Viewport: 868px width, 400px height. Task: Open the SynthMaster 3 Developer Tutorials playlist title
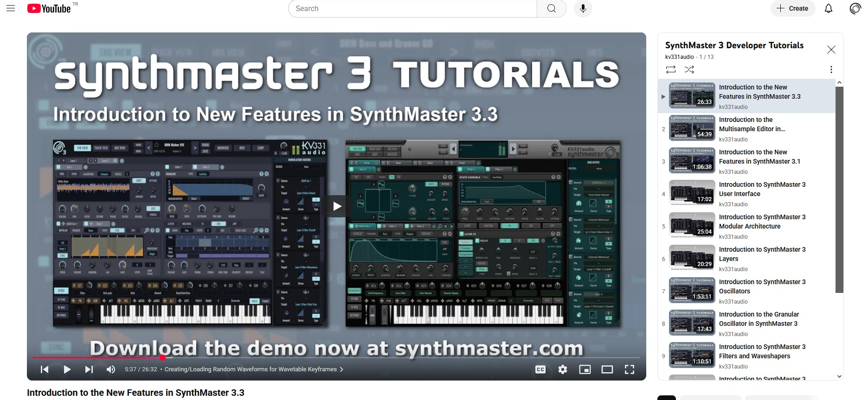(x=734, y=45)
